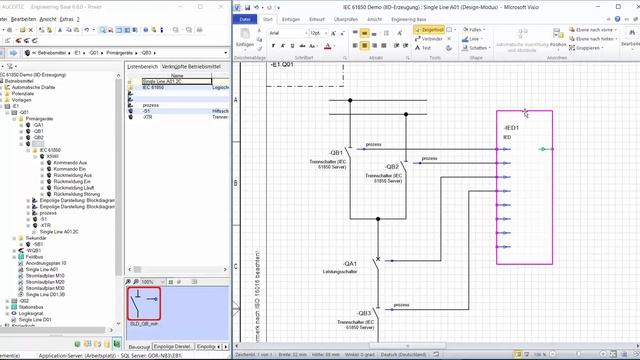Screen dimensions: 640x360
Task: Click the SLD_QB_mP symbol thumbnail
Action: point(144,304)
